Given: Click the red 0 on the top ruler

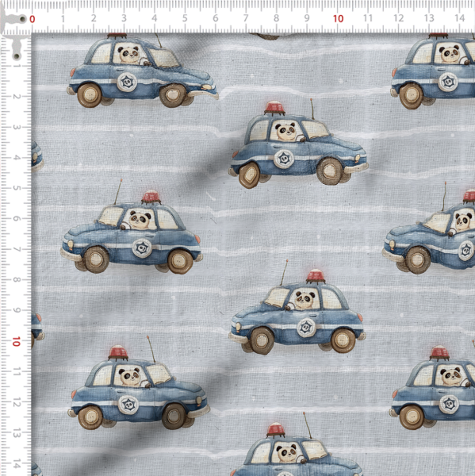Looking at the screenshot, I should [x=33, y=19].
